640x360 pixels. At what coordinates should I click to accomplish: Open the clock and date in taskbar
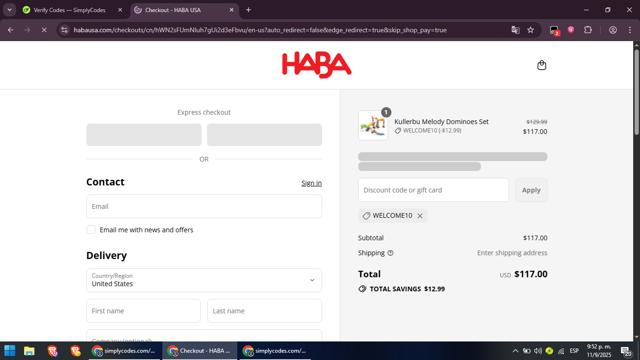599,351
